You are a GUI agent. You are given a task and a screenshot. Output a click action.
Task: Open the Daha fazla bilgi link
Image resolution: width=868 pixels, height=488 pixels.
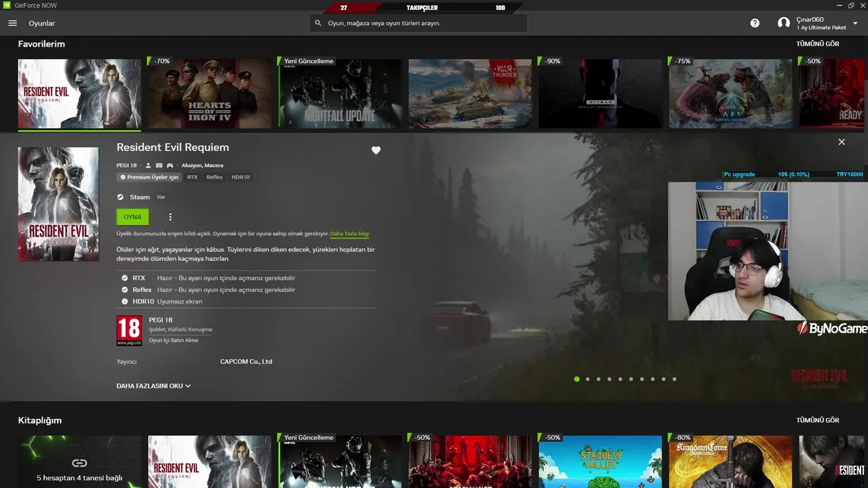(x=350, y=234)
